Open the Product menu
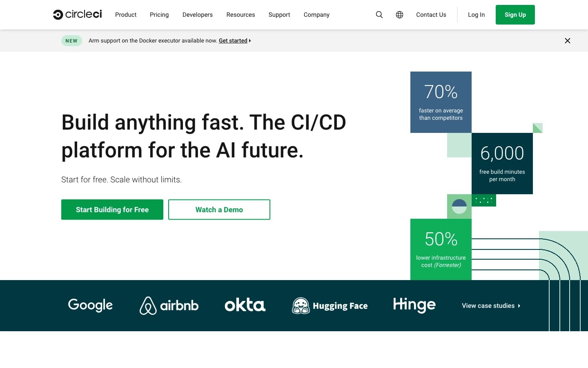Screen dimensions: 588x368 (x=126, y=15)
